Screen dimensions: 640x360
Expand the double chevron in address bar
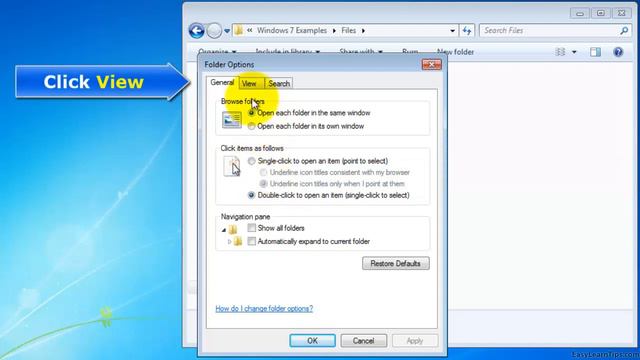(x=249, y=30)
